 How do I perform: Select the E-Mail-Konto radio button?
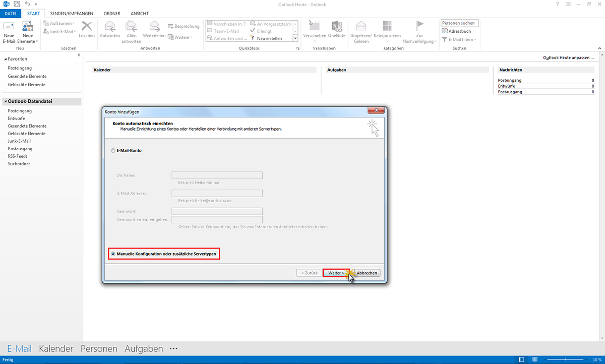click(113, 150)
